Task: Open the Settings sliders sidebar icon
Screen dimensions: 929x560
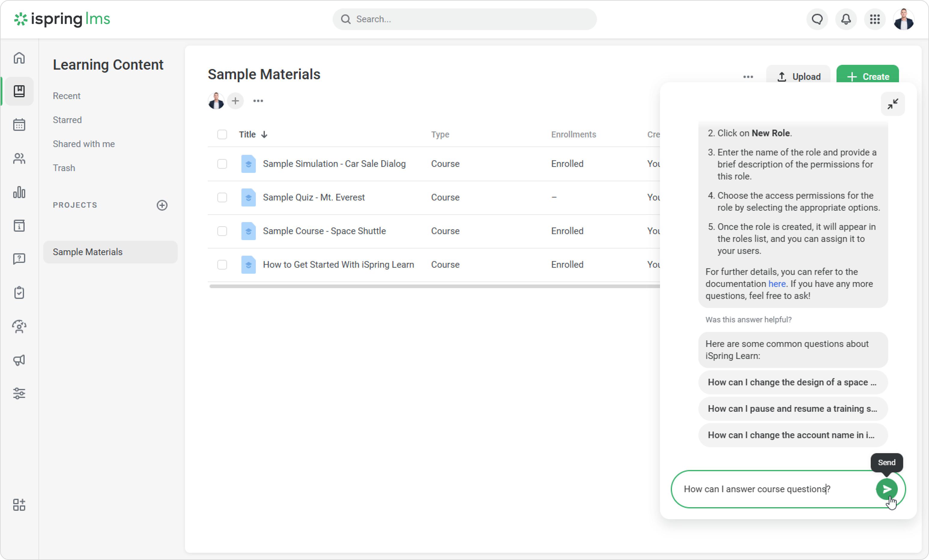Action: click(x=19, y=393)
